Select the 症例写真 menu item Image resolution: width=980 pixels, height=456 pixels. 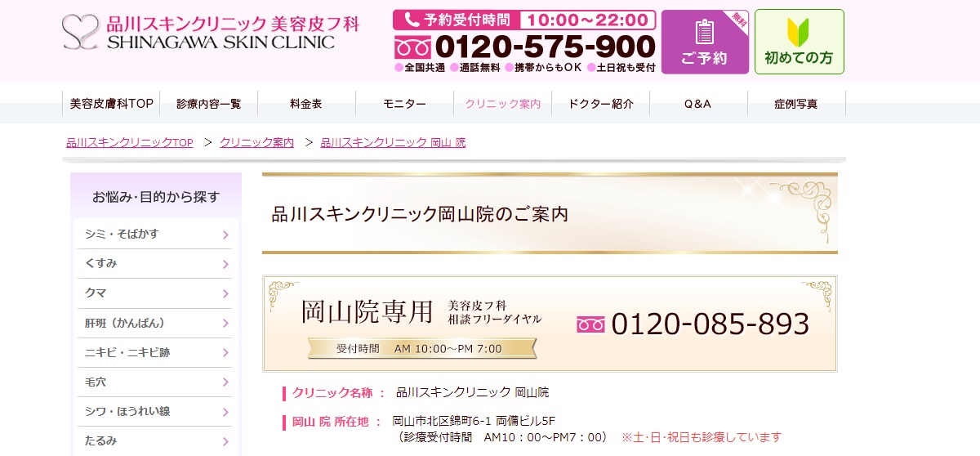(795, 104)
